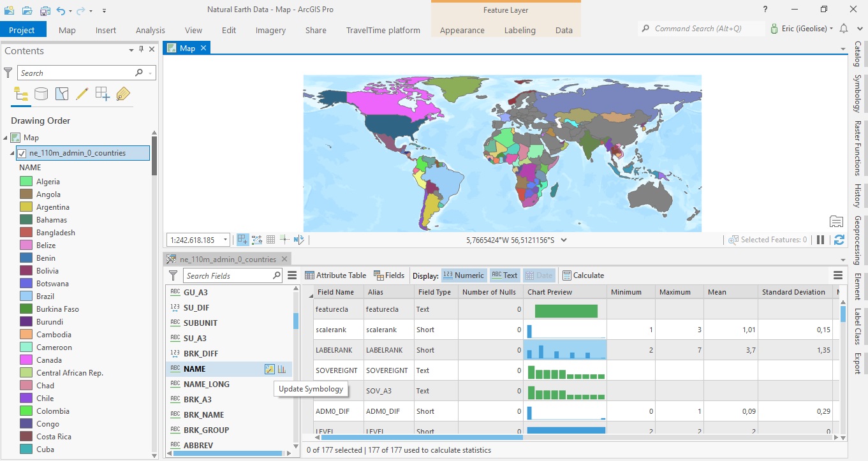Click the Update Symbology icon on NAME field

click(x=269, y=369)
